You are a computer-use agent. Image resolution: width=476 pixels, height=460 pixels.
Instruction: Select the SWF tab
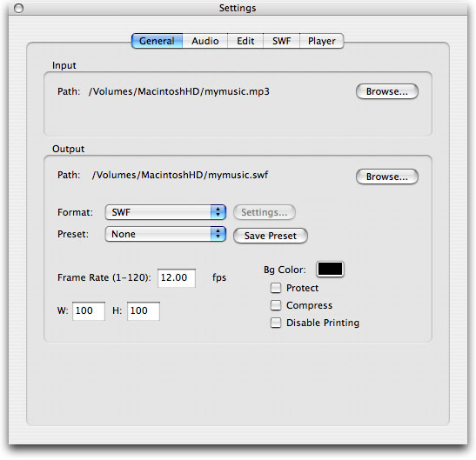281,41
